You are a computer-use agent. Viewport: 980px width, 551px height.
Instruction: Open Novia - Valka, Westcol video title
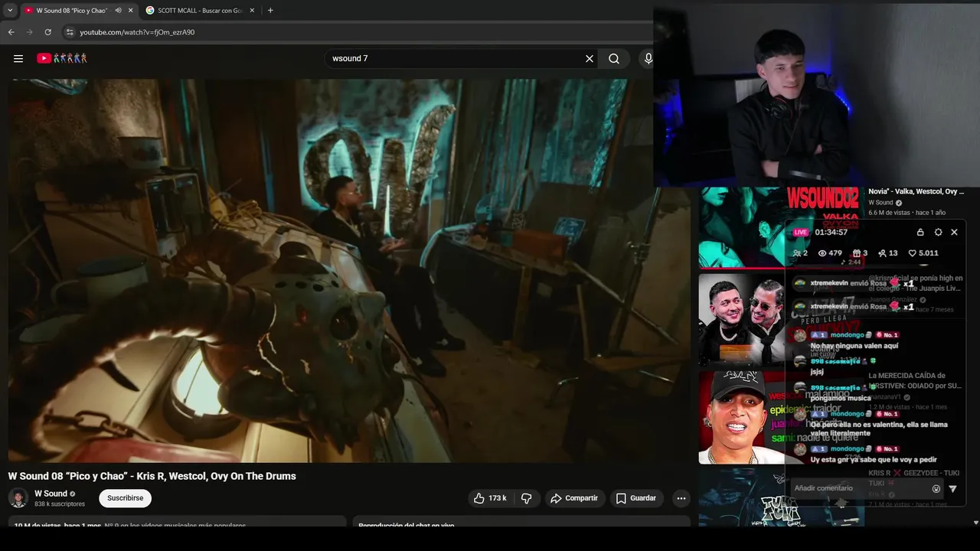[916, 191]
